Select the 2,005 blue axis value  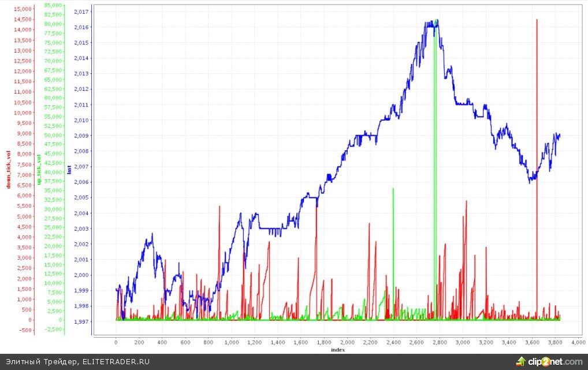pos(81,197)
